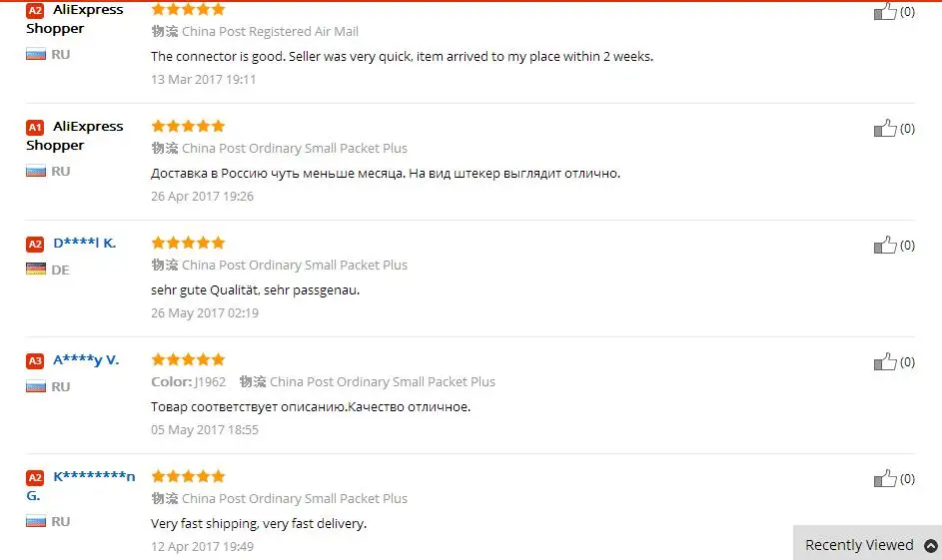Image resolution: width=942 pixels, height=560 pixels.
Task: Click A1 badge of AliExpress Shopper
Action: 35,127
